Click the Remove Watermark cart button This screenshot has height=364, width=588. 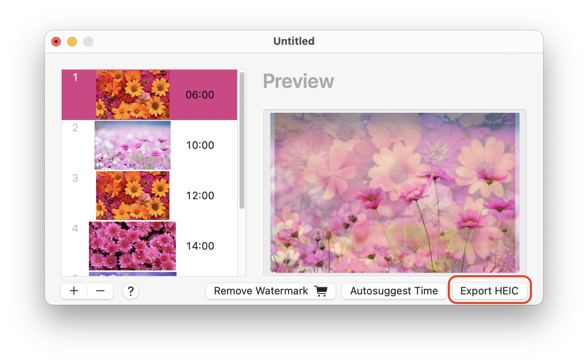pos(270,291)
